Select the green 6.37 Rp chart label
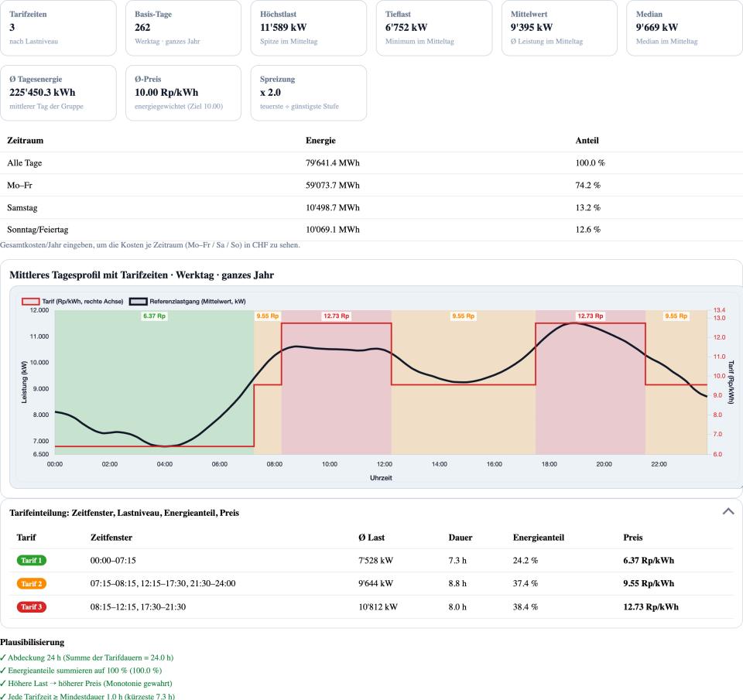 point(154,316)
